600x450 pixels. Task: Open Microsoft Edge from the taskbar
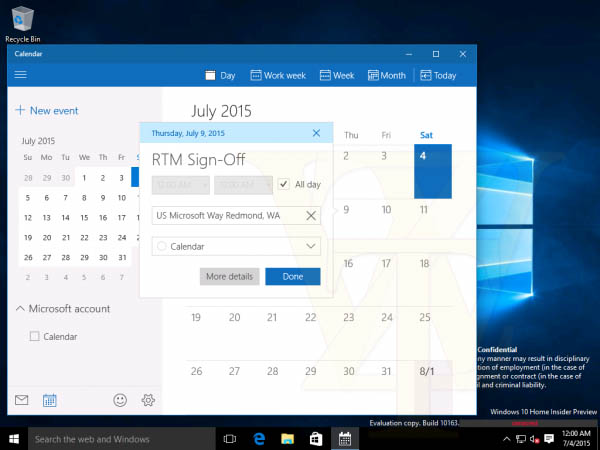tap(258, 439)
